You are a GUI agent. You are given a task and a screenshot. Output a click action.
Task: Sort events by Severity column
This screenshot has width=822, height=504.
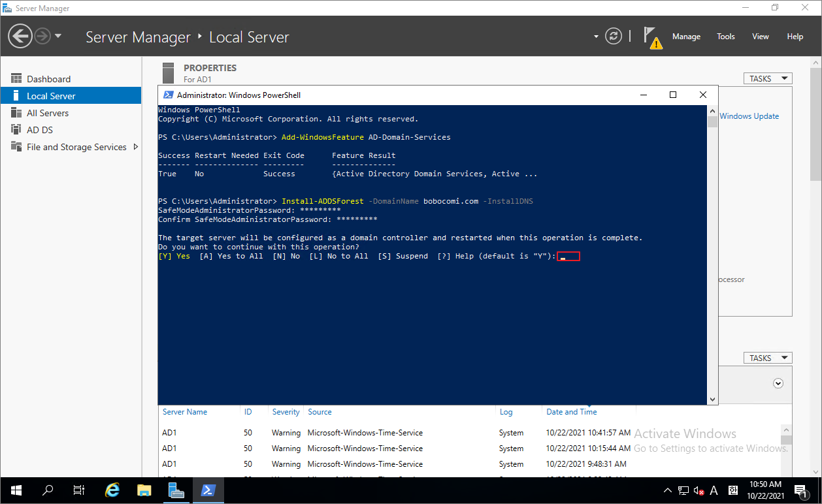pos(286,412)
